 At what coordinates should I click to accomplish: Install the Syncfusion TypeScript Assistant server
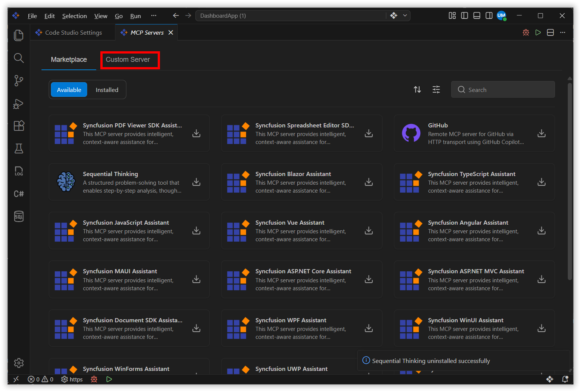tap(541, 182)
